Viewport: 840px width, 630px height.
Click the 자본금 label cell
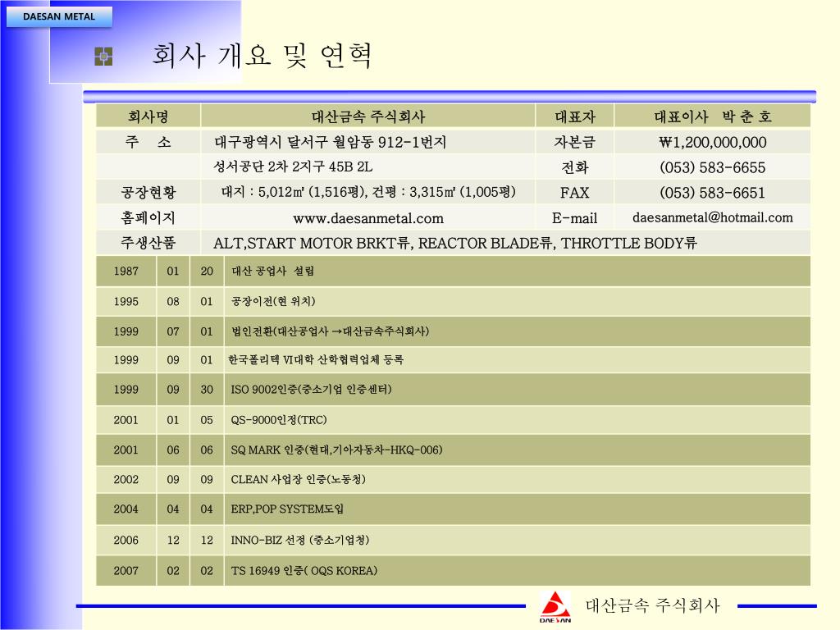point(575,142)
